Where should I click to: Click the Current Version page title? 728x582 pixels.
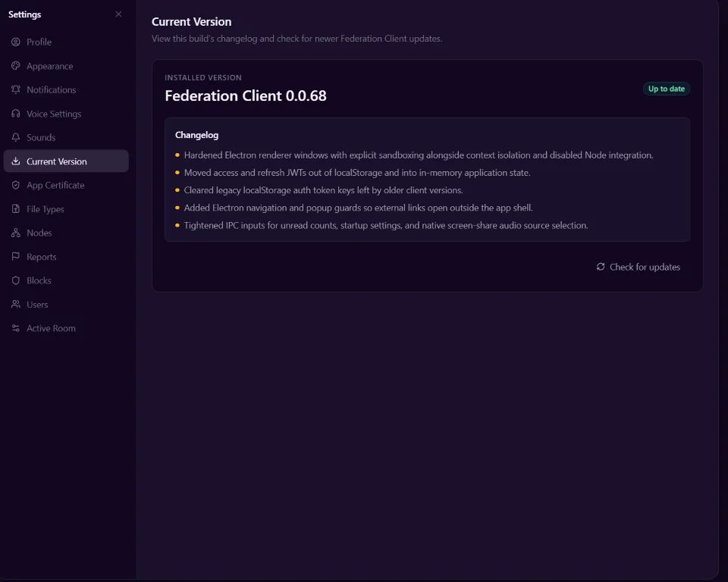pos(191,22)
